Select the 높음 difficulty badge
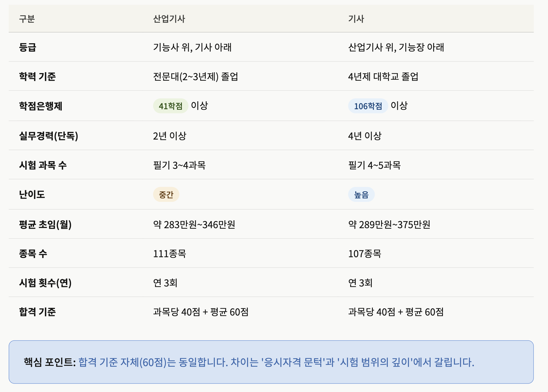The image size is (548, 392). pyautogui.click(x=361, y=194)
